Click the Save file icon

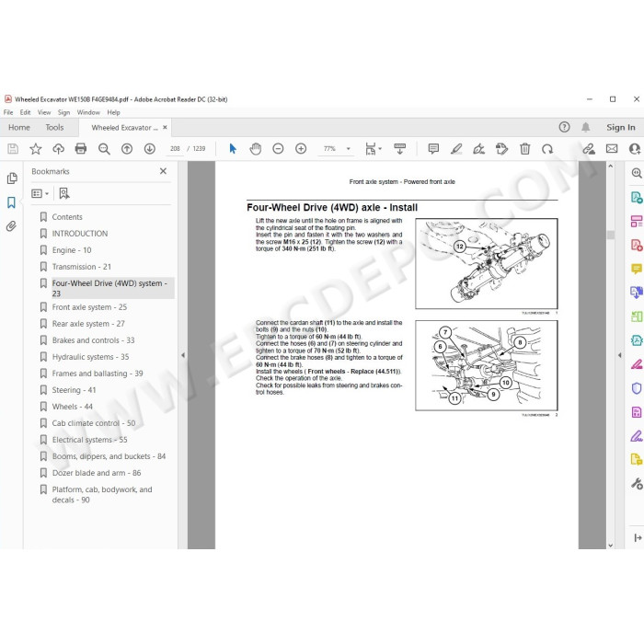click(x=13, y=149)
